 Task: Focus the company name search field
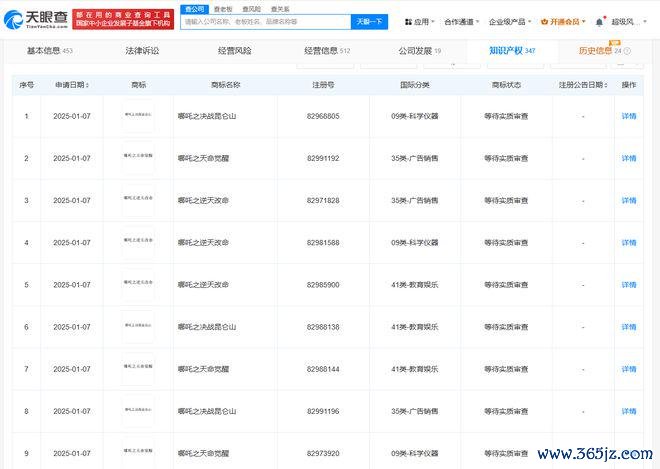[266, 22]
